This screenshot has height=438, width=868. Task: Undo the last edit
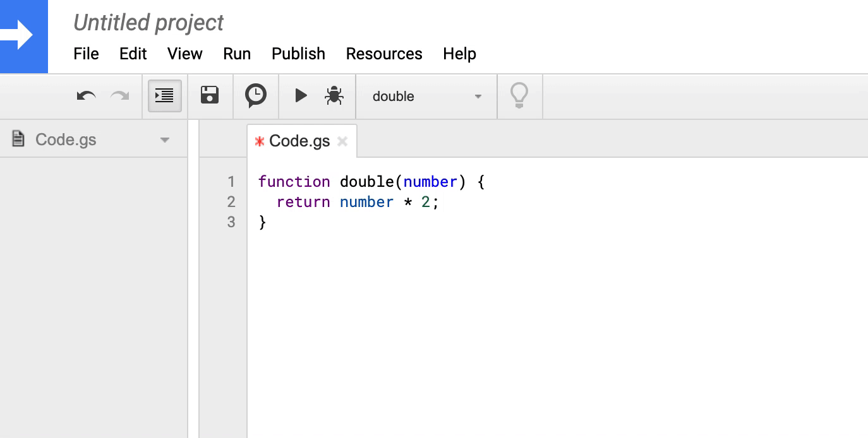[86, 96]
